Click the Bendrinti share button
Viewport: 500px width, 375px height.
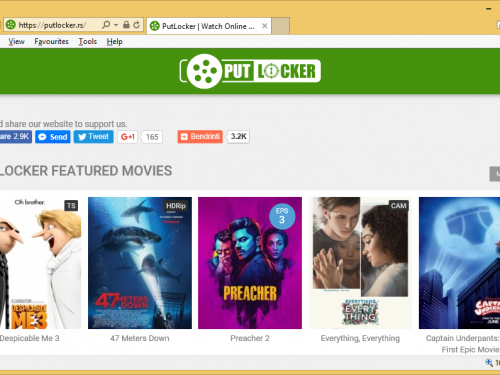pyautogui.click(x=200, y=137)
